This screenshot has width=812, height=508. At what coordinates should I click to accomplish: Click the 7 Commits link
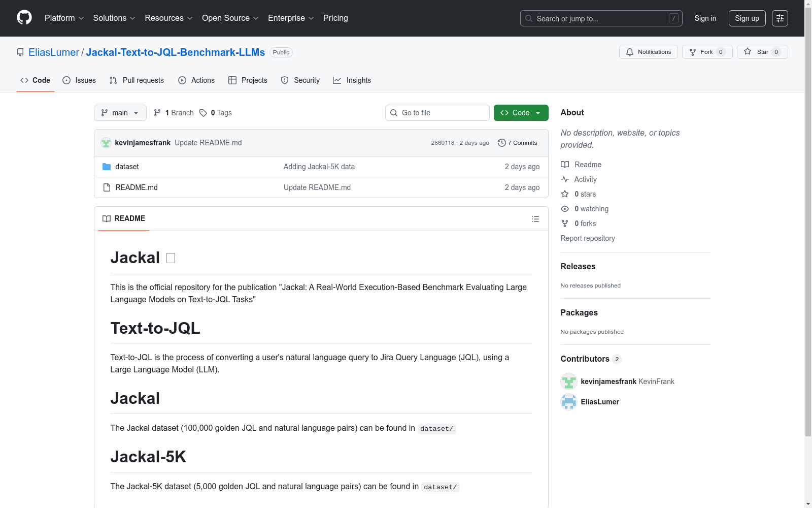pyautogui.click(x=518, y=143)
